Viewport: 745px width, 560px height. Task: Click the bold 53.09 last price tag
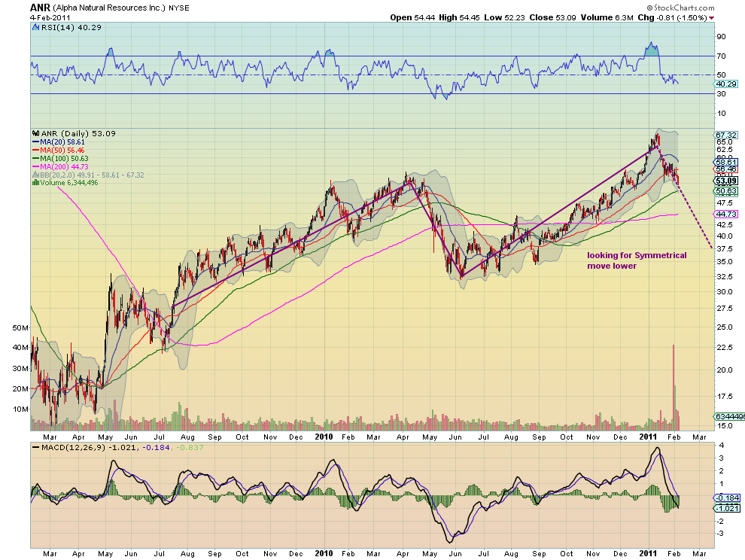[726, 181]
